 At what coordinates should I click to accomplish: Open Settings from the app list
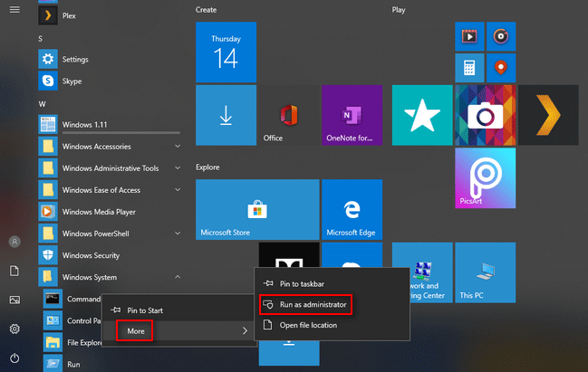[109, 59]
